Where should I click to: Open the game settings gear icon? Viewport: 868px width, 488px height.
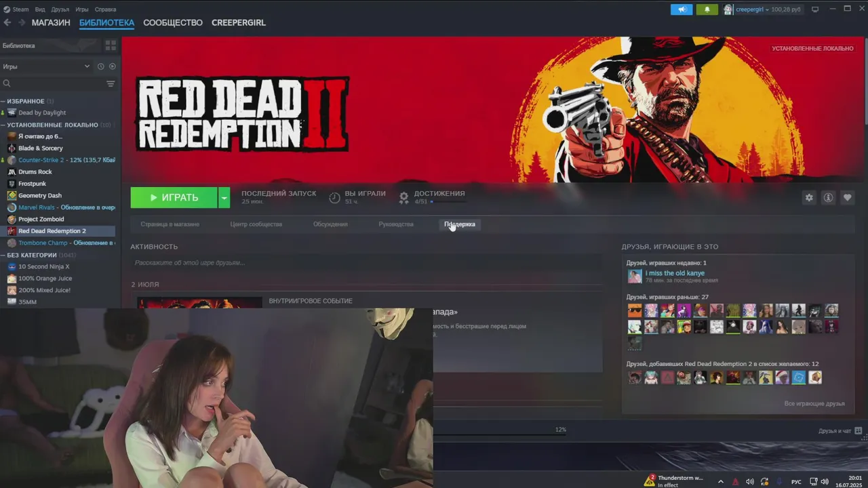pos(809,197)
